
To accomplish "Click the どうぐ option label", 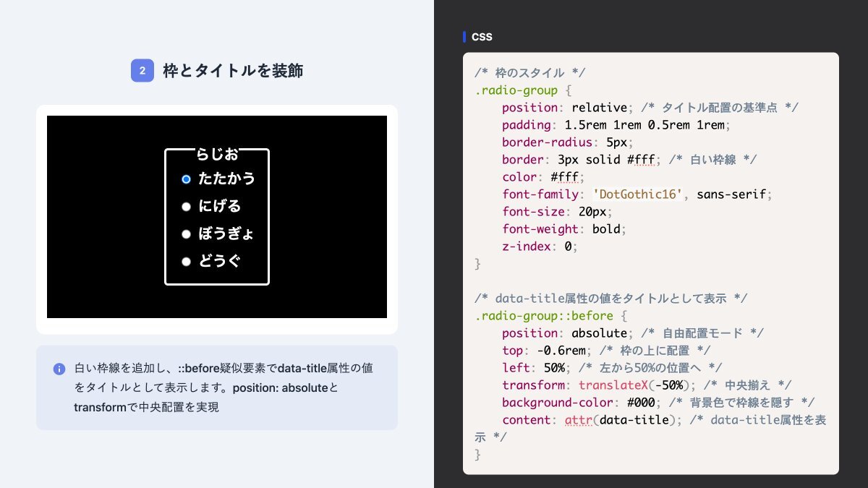I will (219, 262).
